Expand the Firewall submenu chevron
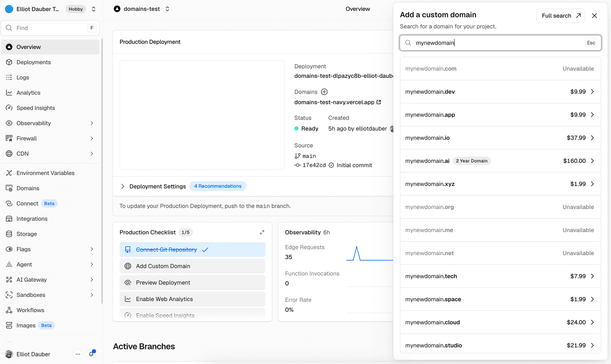Screen dimensions: 611x364 (92, 139)
